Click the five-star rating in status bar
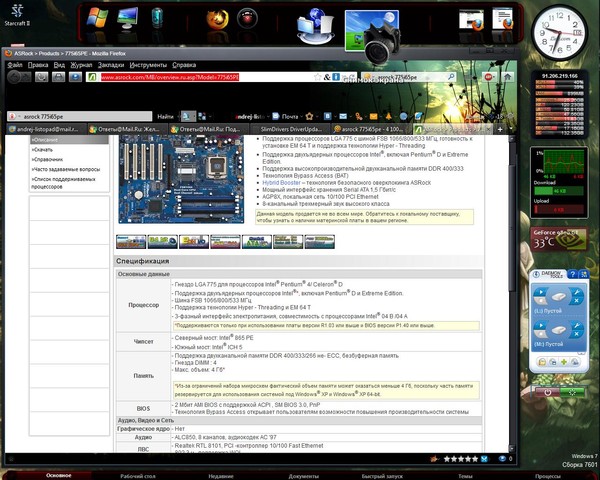This screenshot has width=600, height=480. pyautogui.click(x=461, y=459)
